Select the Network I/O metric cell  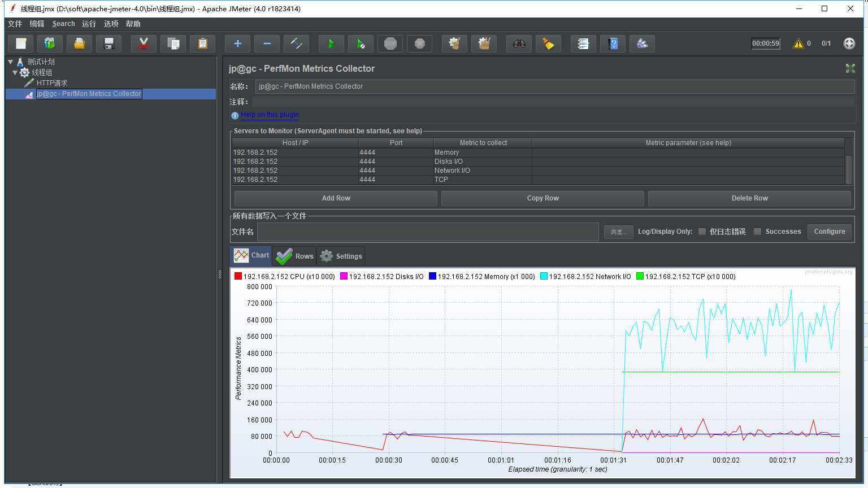[x=483, y=171]
